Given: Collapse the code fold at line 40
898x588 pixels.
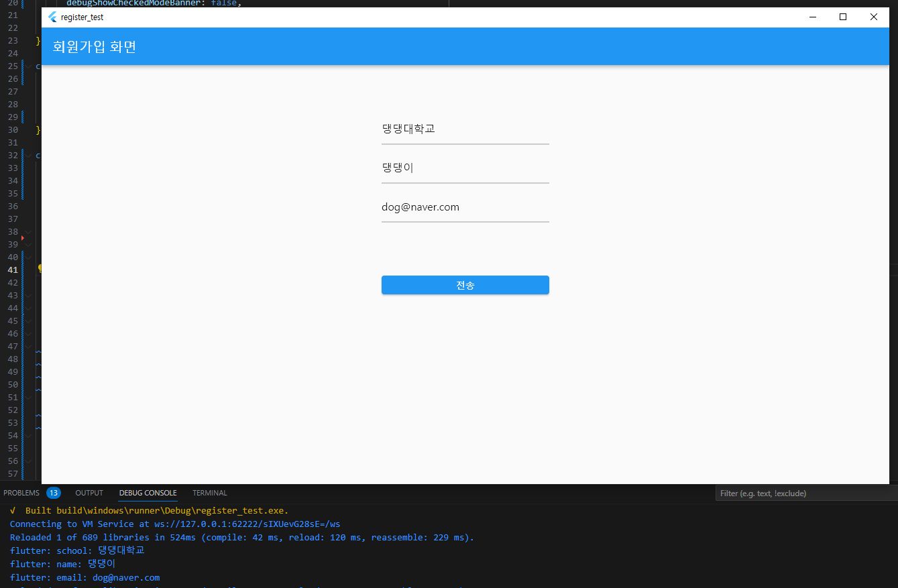Looking at the screenshot, I should (x=28, y=257).
